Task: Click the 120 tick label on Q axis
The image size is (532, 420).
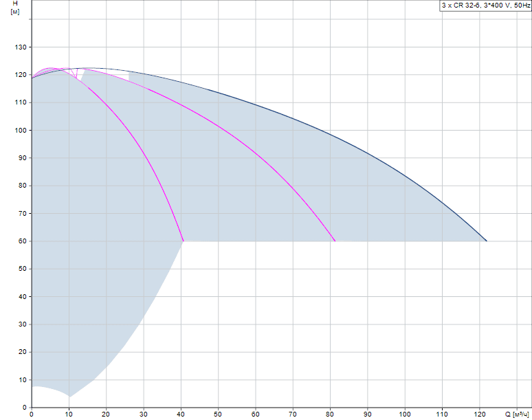Action: pos(479,415)
